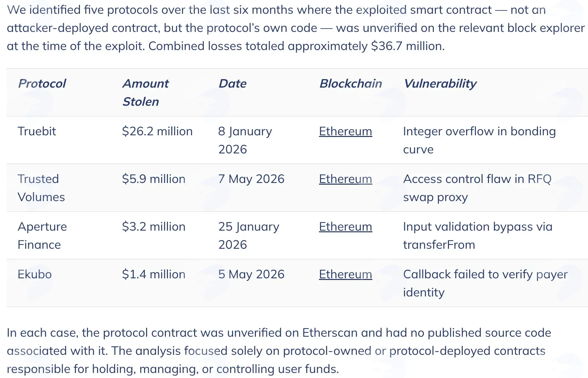Click the $36.7 million total in intro paragraph

pyautogui.click(x=407, y=46)
